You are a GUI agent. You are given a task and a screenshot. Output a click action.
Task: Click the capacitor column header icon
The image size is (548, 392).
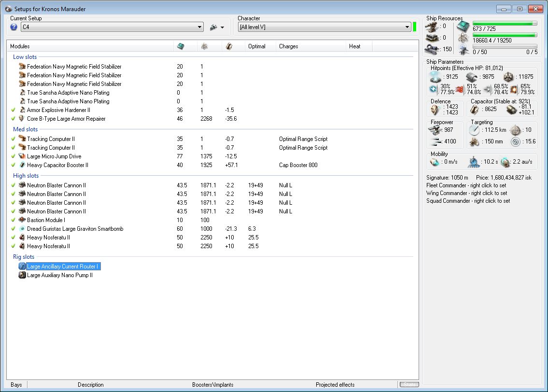[x=229, y=46]
